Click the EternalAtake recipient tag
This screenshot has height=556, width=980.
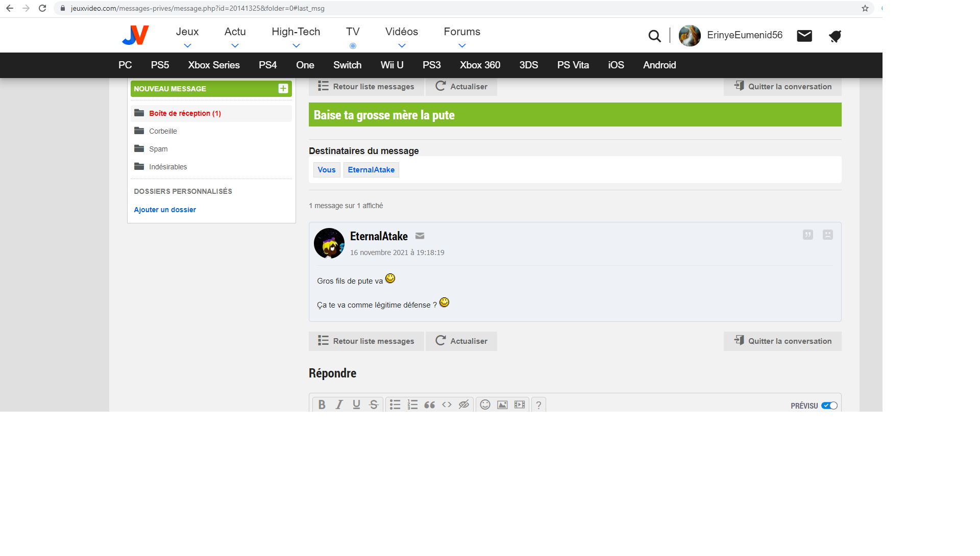click(371, 170)
